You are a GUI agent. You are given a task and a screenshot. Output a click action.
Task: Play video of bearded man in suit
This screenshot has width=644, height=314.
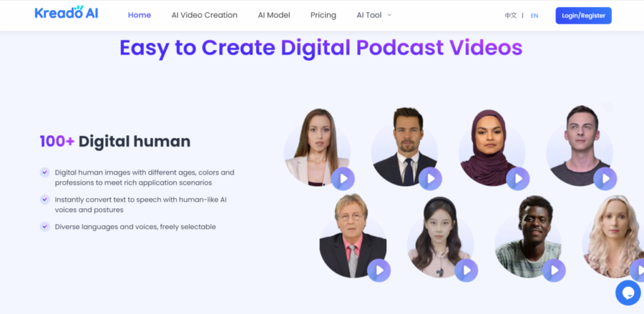point(430,179)
